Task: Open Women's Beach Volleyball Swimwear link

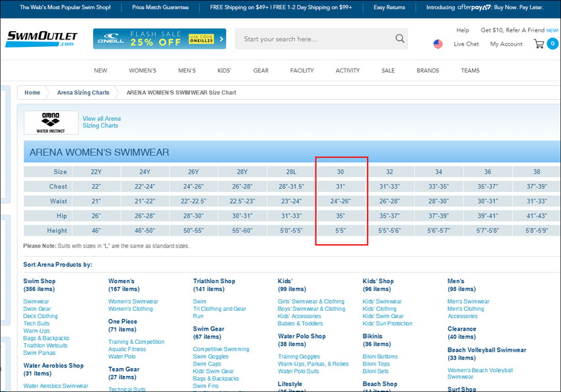Action: (480, 374)
